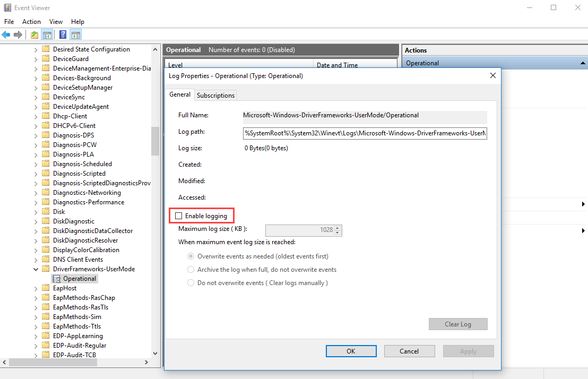This screenshot has width=588, height=379.
Task: Click OK to apply log properties
Action: click(351, 351)
